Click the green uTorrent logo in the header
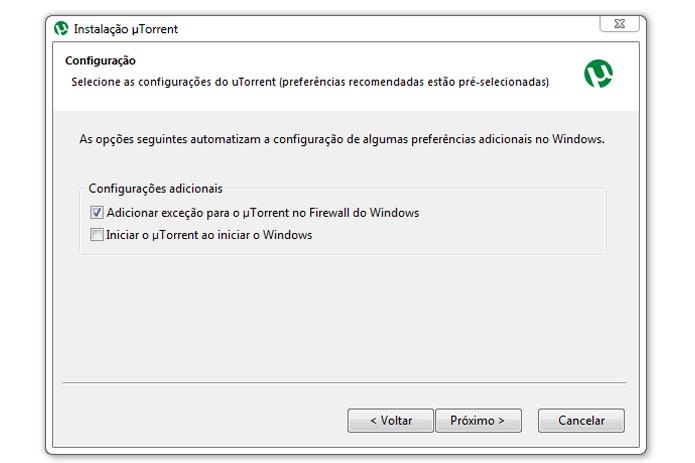695x463 pixels. [x=598, y=74]
